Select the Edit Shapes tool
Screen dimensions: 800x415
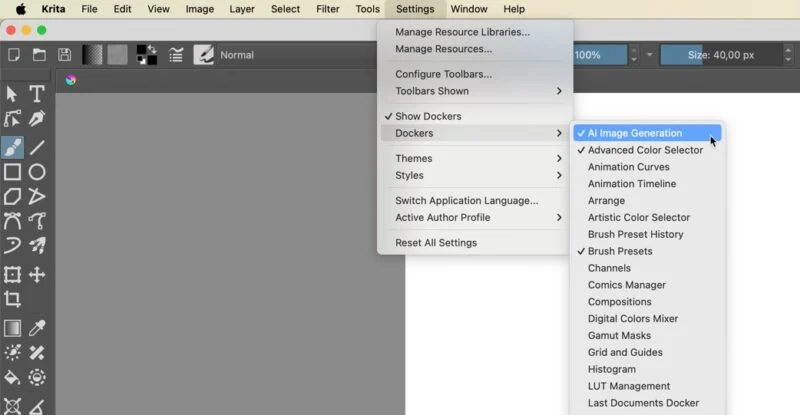12,118
